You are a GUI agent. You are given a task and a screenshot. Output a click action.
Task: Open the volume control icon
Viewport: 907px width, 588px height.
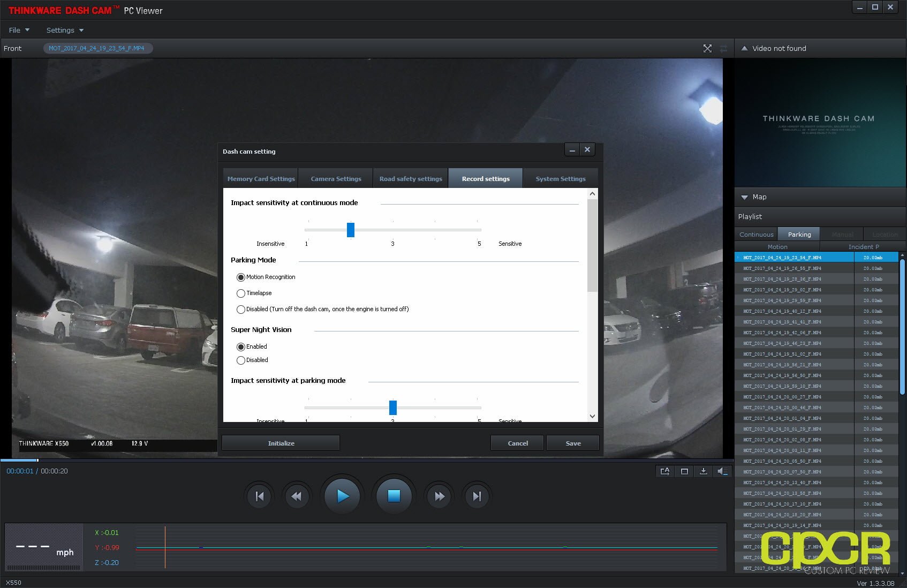pos(722,471)
